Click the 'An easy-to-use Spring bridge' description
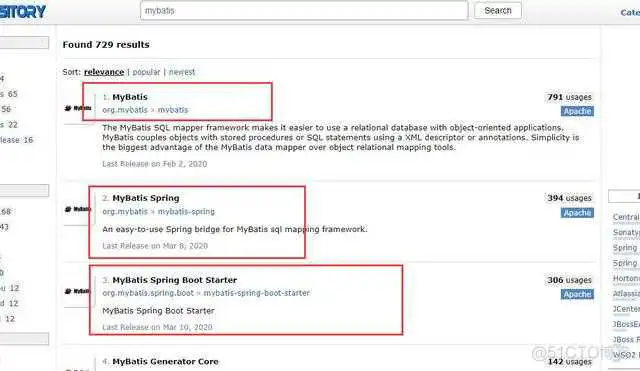Image resolution: width=640 pixels, height=371 pixels. click(235, 229)
